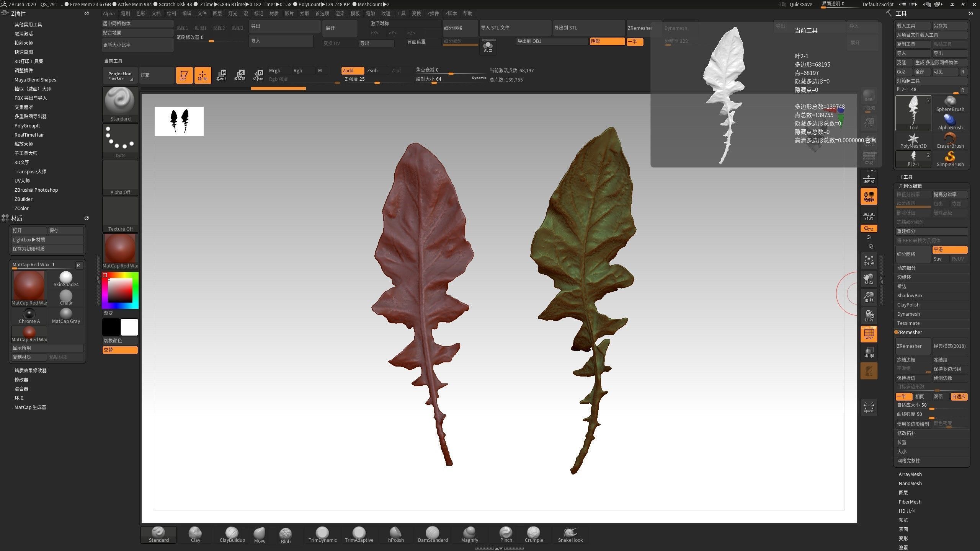
Task: Click the 载入工具 button
Action: point(913,26)
